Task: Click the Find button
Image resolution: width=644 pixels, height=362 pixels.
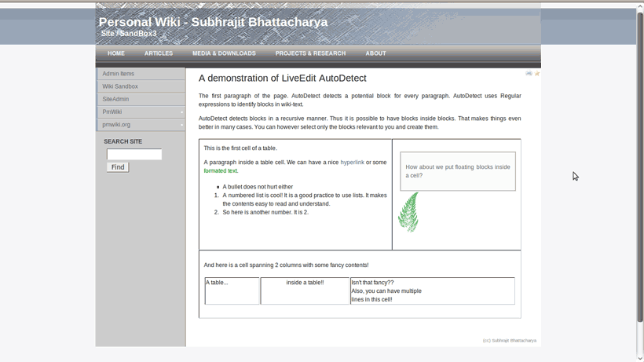Action: point(118,167)
